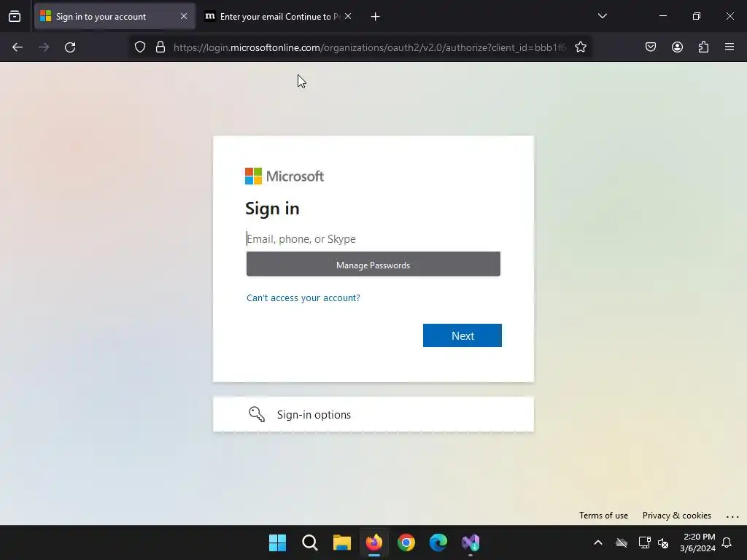Open the ellipsis more options in footer
Image resolution: width=747 pixels, height=560 pixels.
click(732, 516)
